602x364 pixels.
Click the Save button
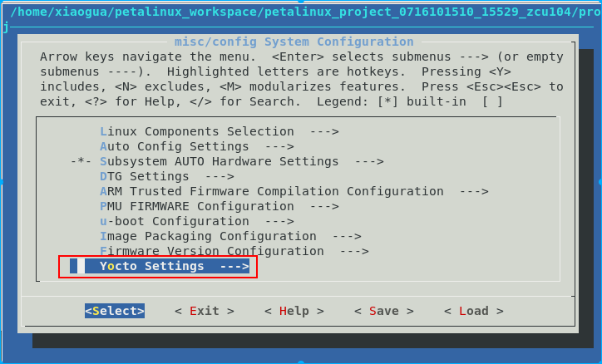(384, 311)
